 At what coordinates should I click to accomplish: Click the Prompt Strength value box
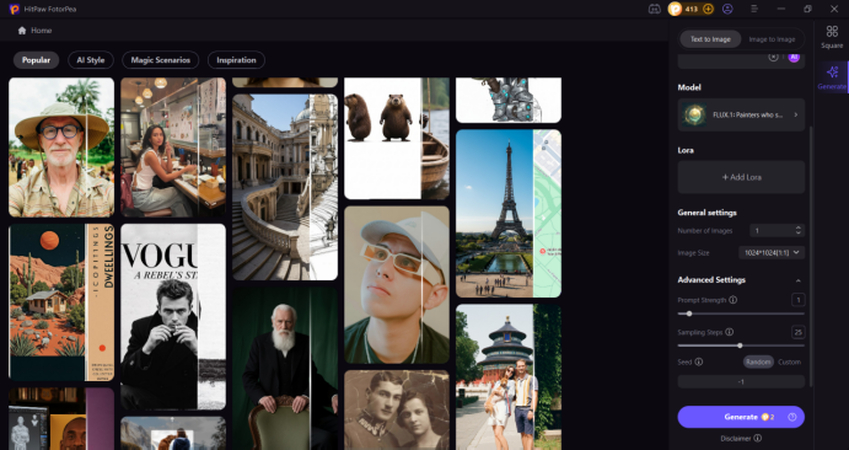tap(798, 299)
